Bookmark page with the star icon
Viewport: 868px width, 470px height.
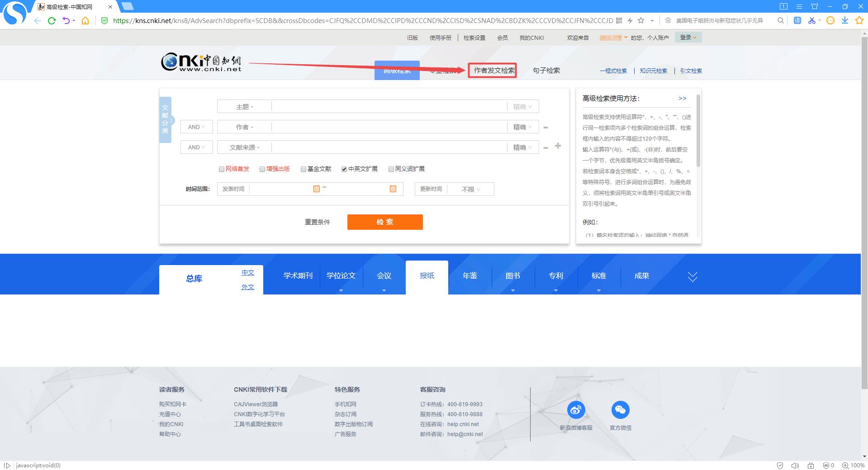[x=641, y=20]
